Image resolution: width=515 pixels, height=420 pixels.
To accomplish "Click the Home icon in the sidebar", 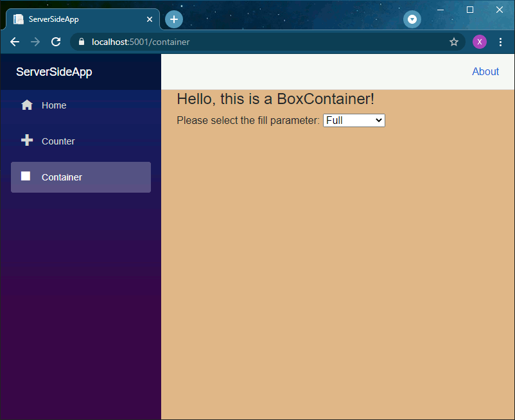I will click(x=26, y=104).
